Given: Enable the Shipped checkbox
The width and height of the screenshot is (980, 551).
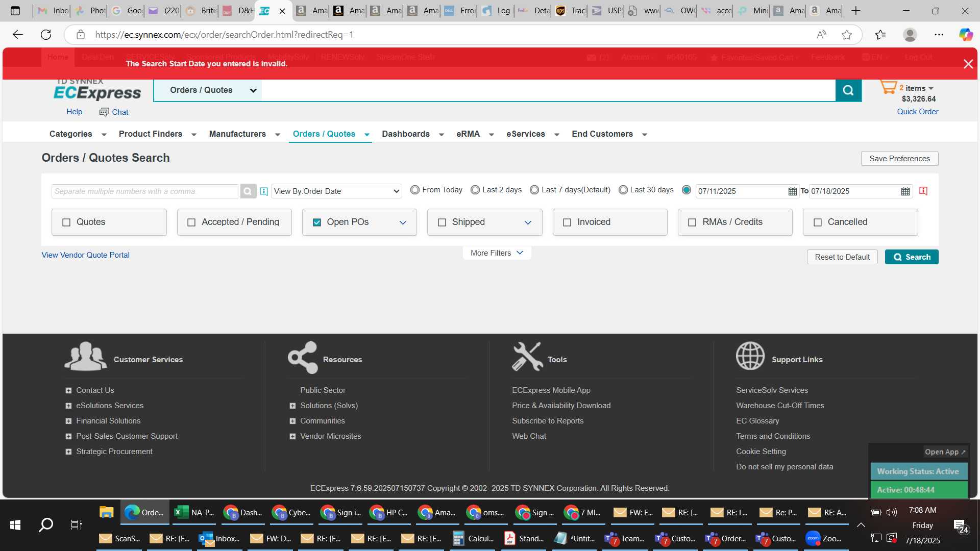Looking at the screenshot, I should pos(442,222).
